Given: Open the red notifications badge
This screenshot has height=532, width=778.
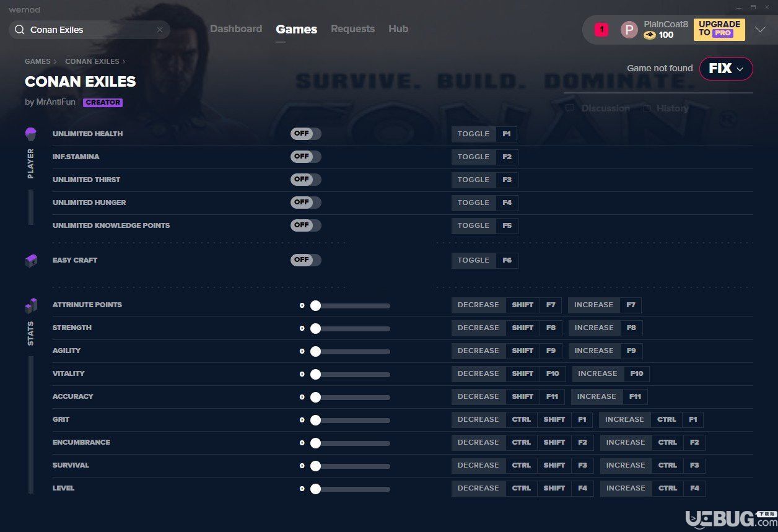Looking at the screenshot, I should (601, 29).
